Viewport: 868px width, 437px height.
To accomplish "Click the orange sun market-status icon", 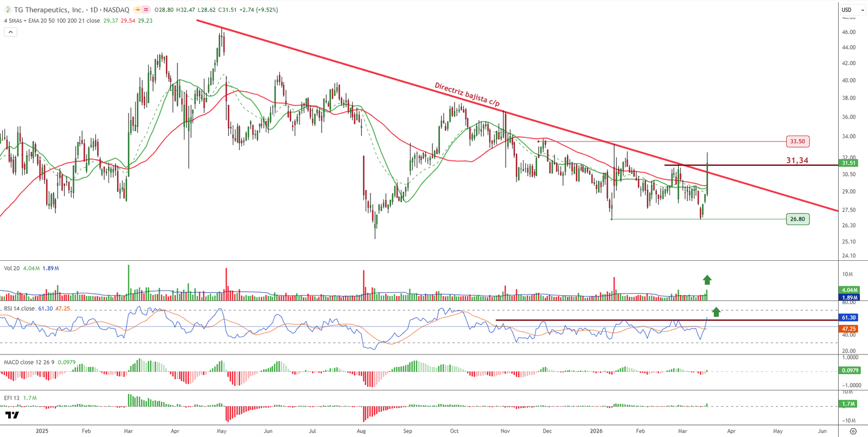I will [138, 10].
